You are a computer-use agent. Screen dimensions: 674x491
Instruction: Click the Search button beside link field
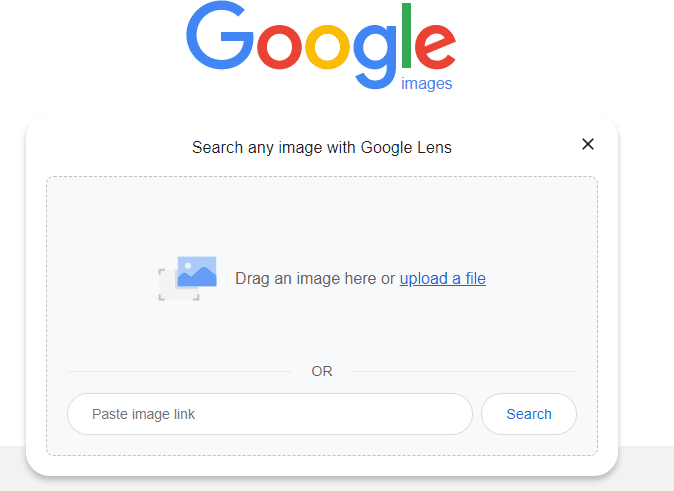tap(529, 414)
